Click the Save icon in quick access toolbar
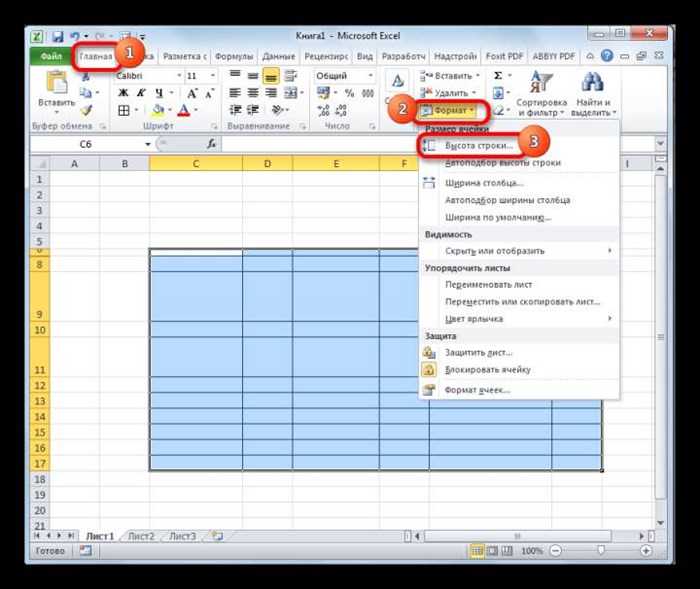This screenshot has height=589, width=700. point(58,37)
